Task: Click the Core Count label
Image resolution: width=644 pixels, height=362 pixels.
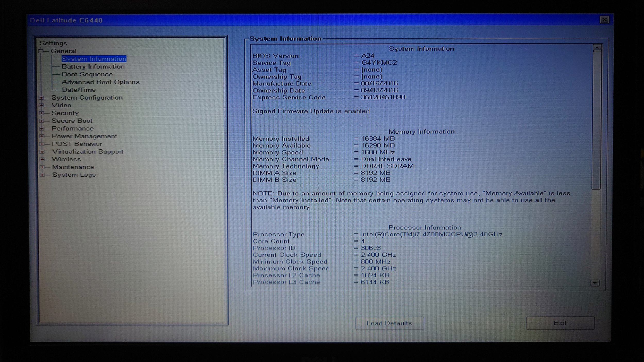Action: pyautogui.click(x=271, y=241)
